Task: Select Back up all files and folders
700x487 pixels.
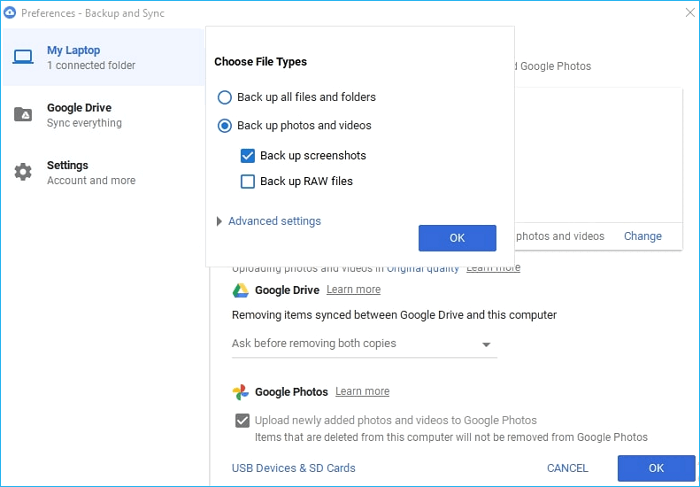Action: pos(225,98)
